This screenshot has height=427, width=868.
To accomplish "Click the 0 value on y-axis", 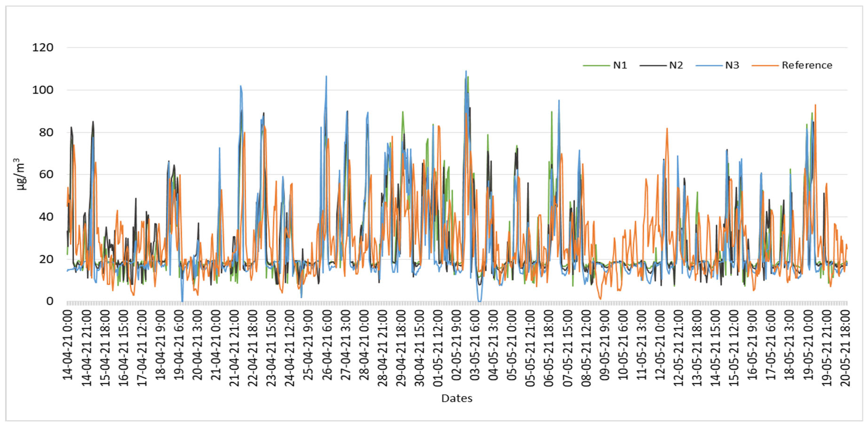I will 49,301.
